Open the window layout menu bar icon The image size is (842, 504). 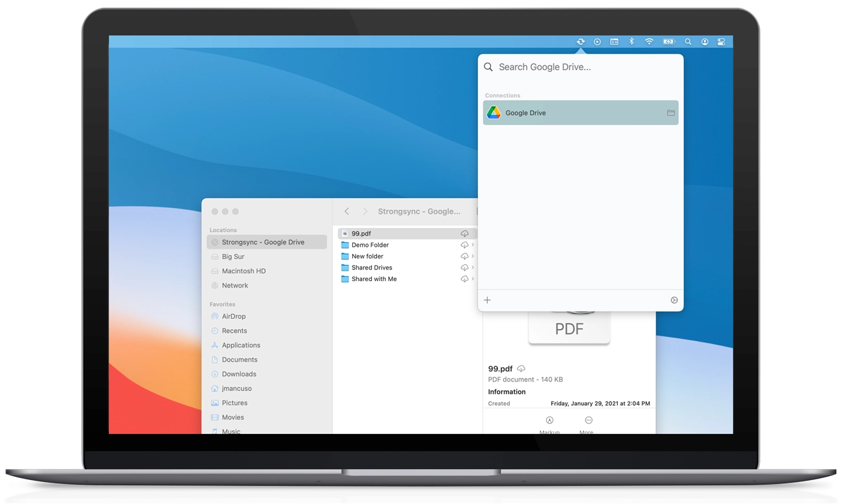click(614, 41)
